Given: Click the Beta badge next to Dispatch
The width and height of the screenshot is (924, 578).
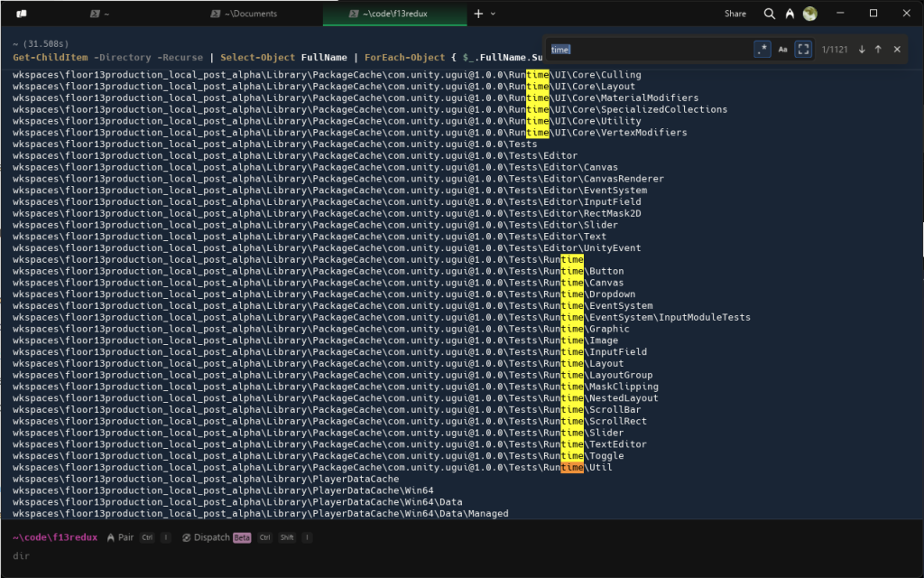Looking at the screenshot, I should pos(242,537).
